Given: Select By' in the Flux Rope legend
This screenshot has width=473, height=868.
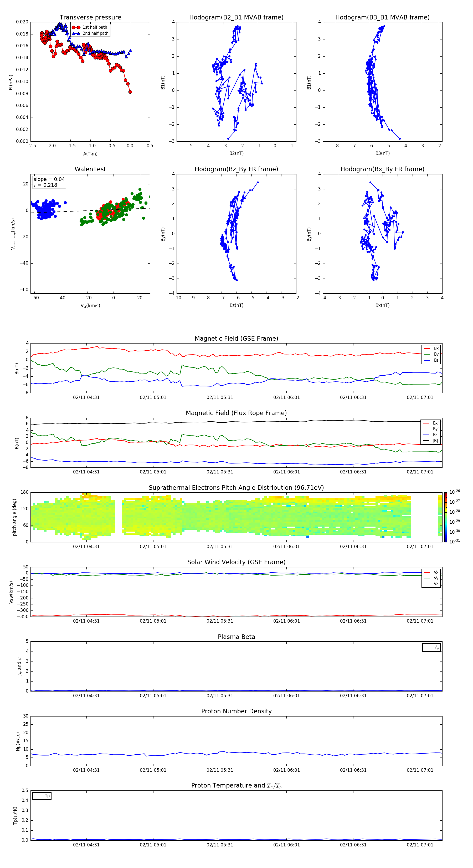Looking at the screenshot, I should pyautogui.click(x=431, y=429).
